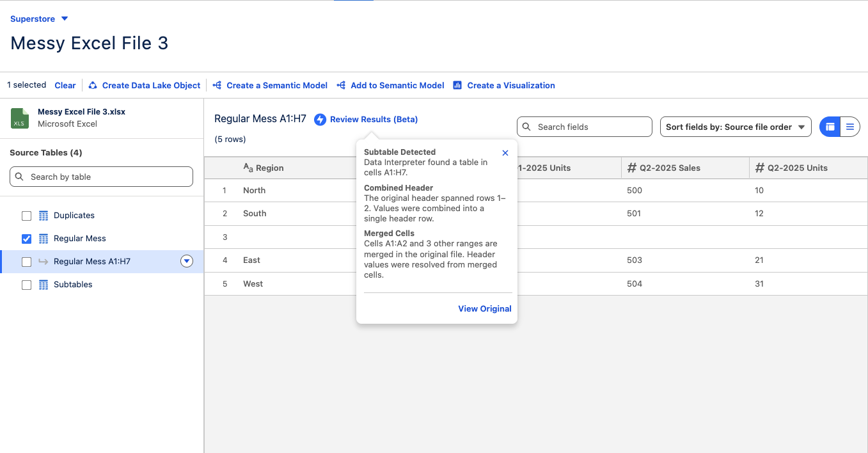Click the Region column header

[x=269, y=168]
